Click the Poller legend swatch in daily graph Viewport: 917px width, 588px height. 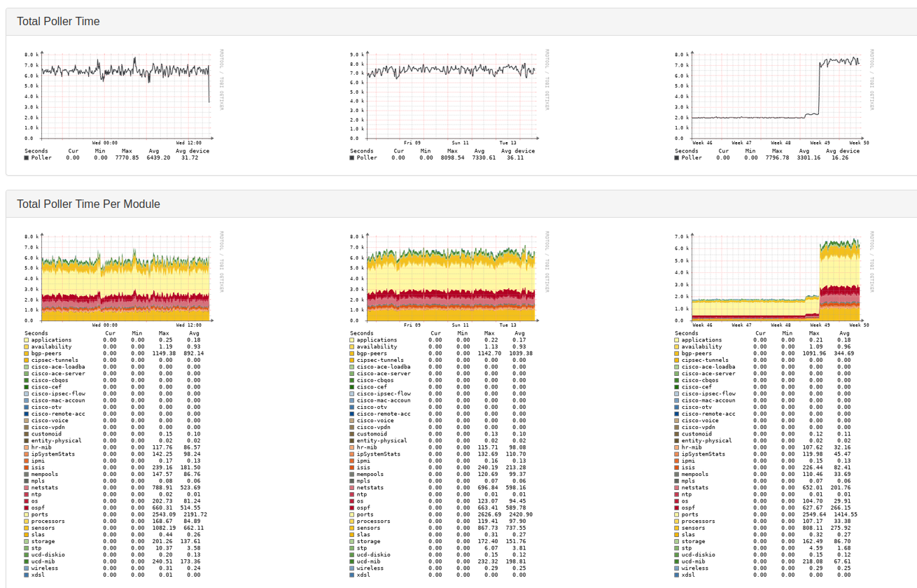pos(27,158)
